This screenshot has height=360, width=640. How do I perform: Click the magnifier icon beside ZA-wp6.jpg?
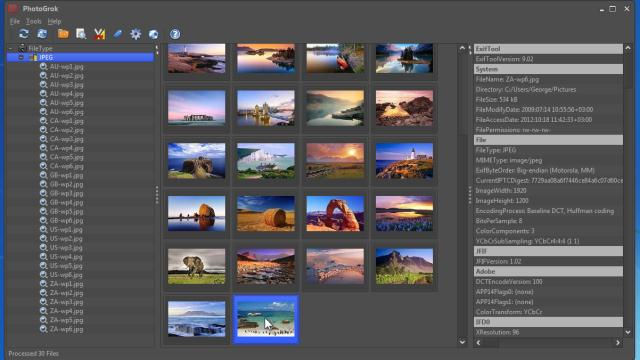coord(43,329)
